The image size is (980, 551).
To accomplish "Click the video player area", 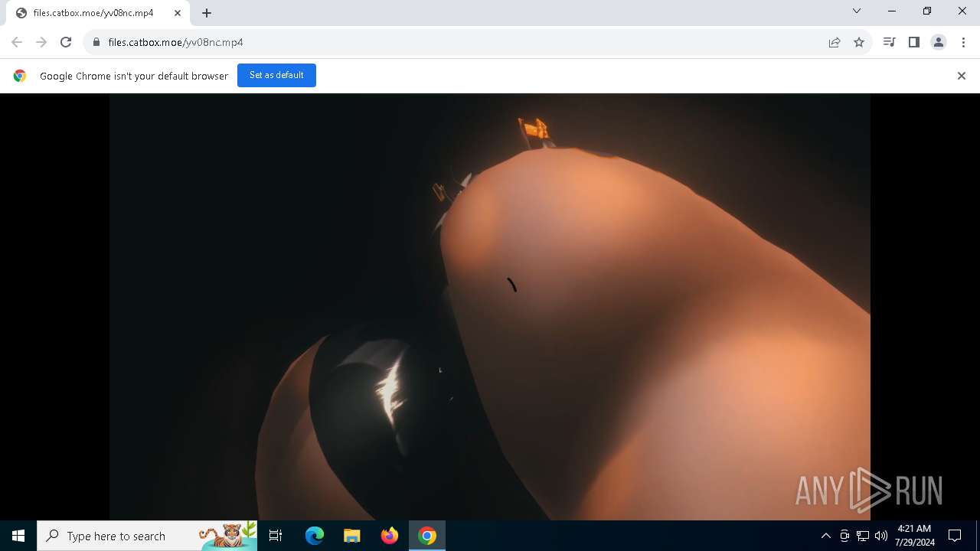I will [x=490, y=307].
